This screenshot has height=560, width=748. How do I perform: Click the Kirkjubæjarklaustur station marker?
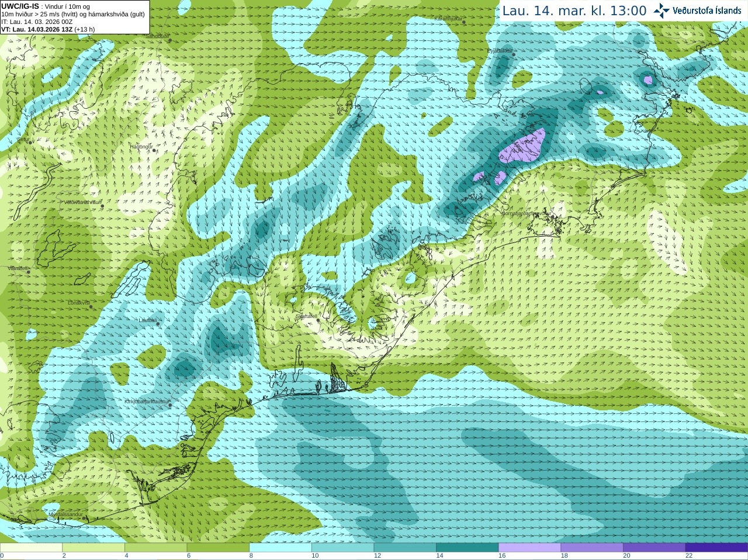click(170, 405)
